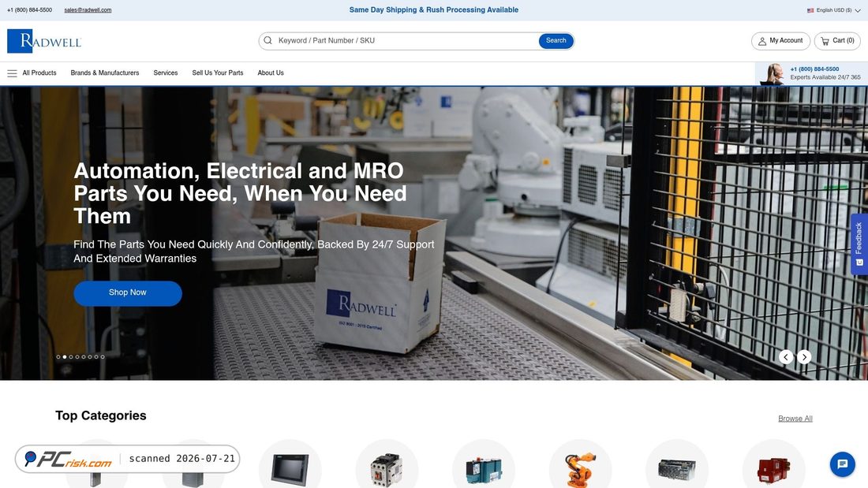Viewport: 868px width, 488px height.
Task: Advance to next hero slide arrow
Action: (x=804, y=357)
